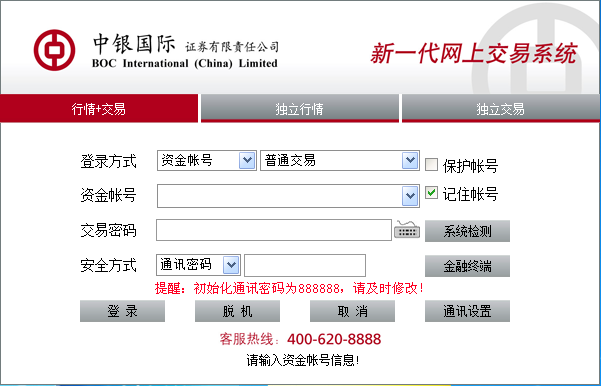The width and height of the screenshot is (601, 386).
Task: Switch to the 行情+交易 tab
Action: (x=99, y=109)
